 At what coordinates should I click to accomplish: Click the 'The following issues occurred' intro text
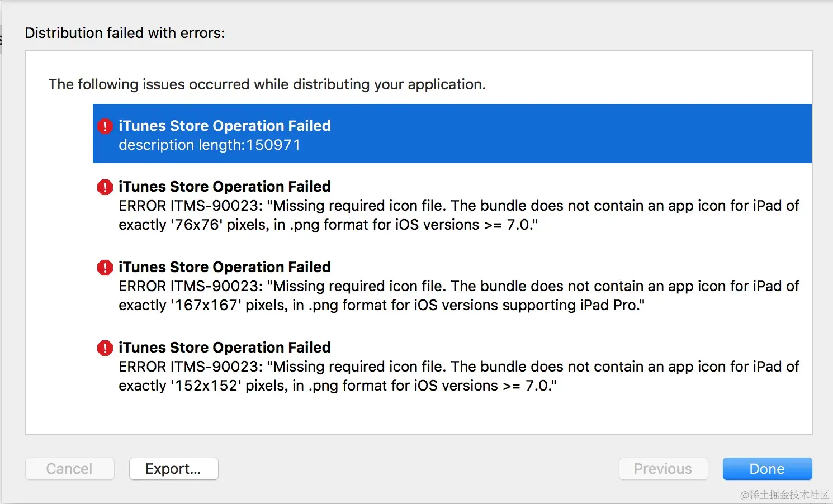coord(267,84)
